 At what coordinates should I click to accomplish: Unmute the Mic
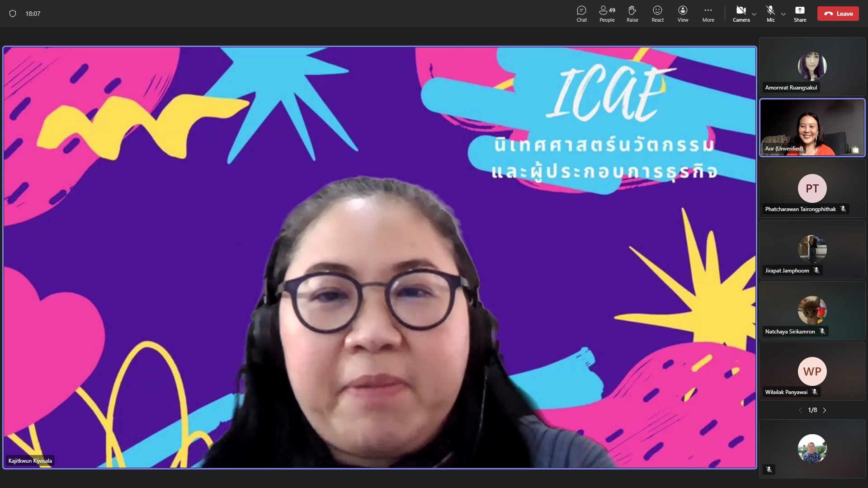point(771,14)
